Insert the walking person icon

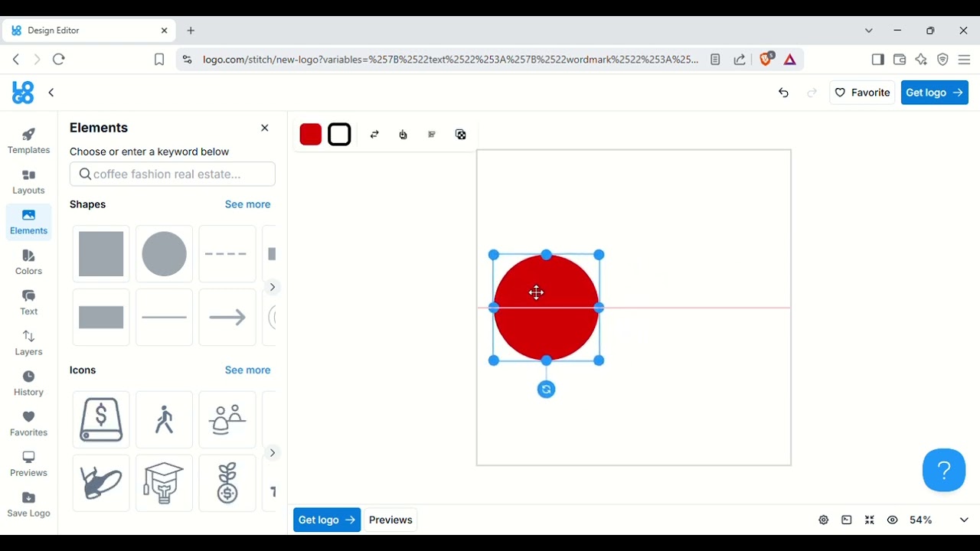[164, 419]
